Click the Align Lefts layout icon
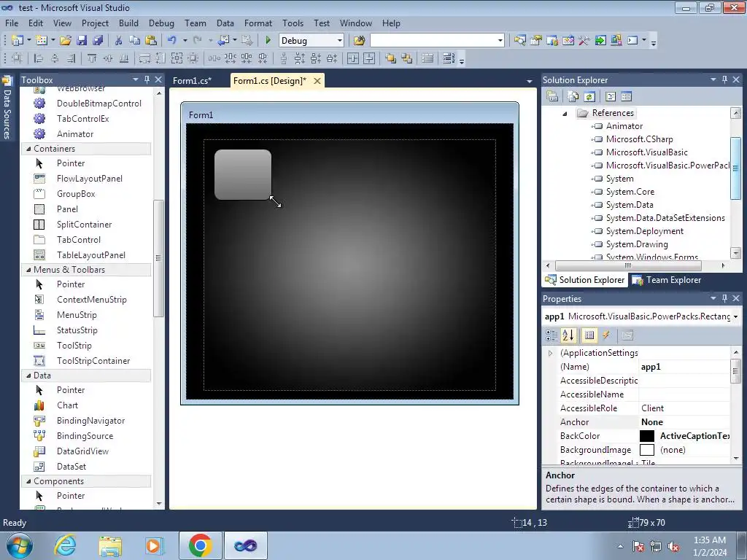Viewport: 747px width, 560px height. click(39, 58)
